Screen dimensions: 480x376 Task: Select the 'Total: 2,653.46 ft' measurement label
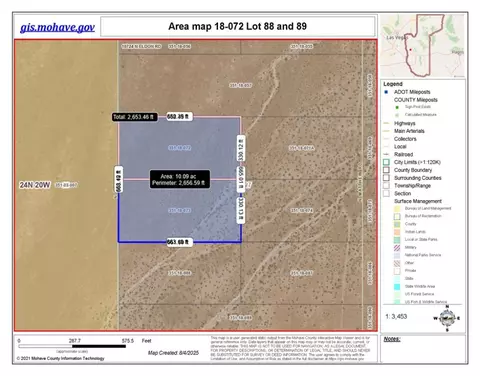pos(135,117)
